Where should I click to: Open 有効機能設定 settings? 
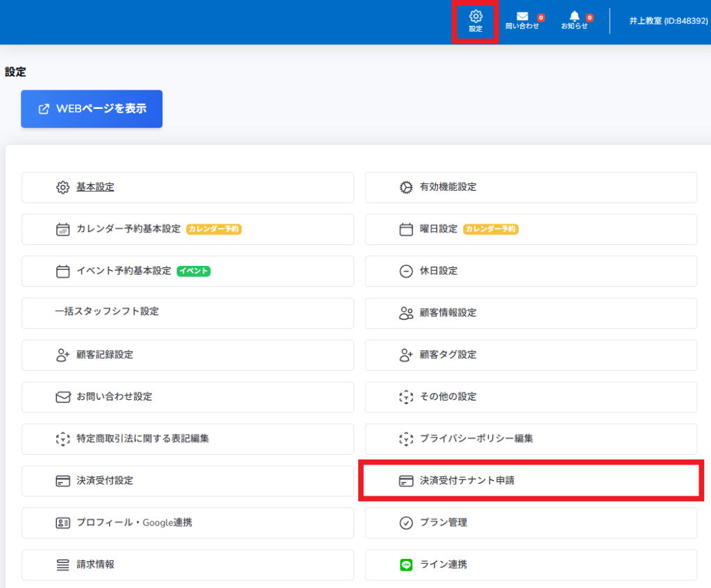click(448, 187)
